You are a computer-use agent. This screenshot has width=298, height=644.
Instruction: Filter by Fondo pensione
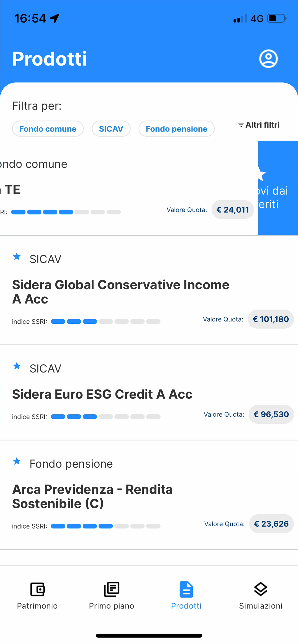[177, 129]
